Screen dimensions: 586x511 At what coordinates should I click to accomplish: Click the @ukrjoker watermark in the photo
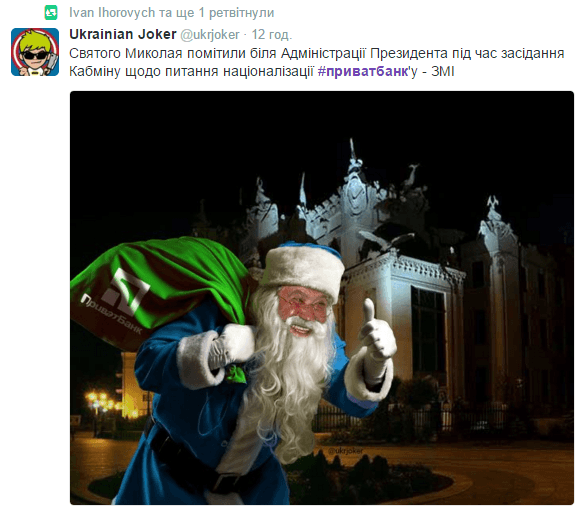point(345,451)
